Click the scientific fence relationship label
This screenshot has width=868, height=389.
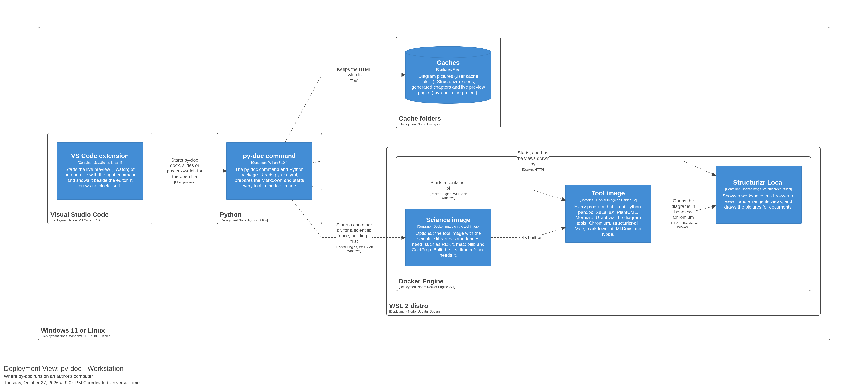(x=354, y=233)
